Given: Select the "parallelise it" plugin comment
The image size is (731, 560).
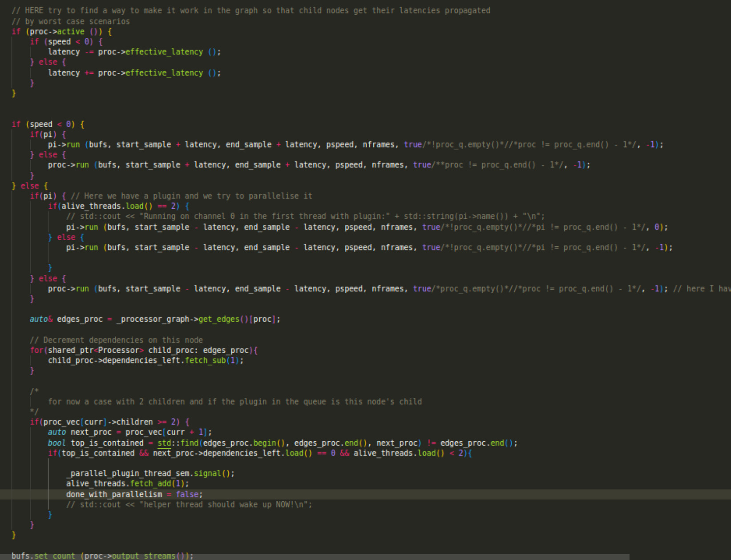Looking at the screenshot, I should [191, 196].
